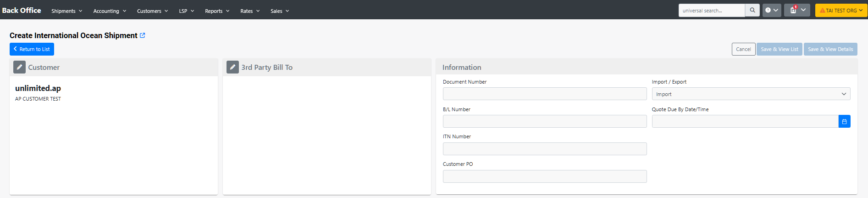Screen dimensions: 868x198
Task: Open shipment page in new tab icon
Action: point(143,35)
